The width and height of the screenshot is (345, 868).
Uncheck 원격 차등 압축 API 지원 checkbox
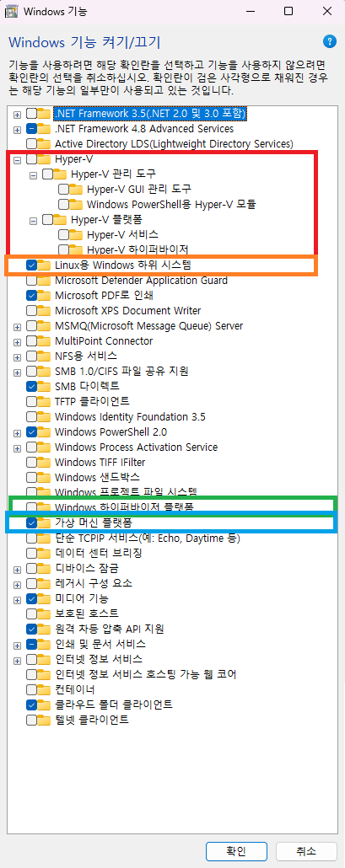(31, 629)
